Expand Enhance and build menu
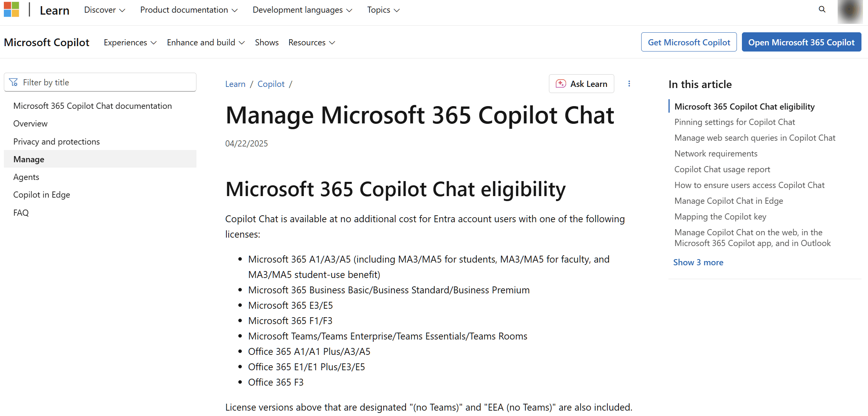Image resolution: width=868 pixels, height=416 pixels. point(206,42)
